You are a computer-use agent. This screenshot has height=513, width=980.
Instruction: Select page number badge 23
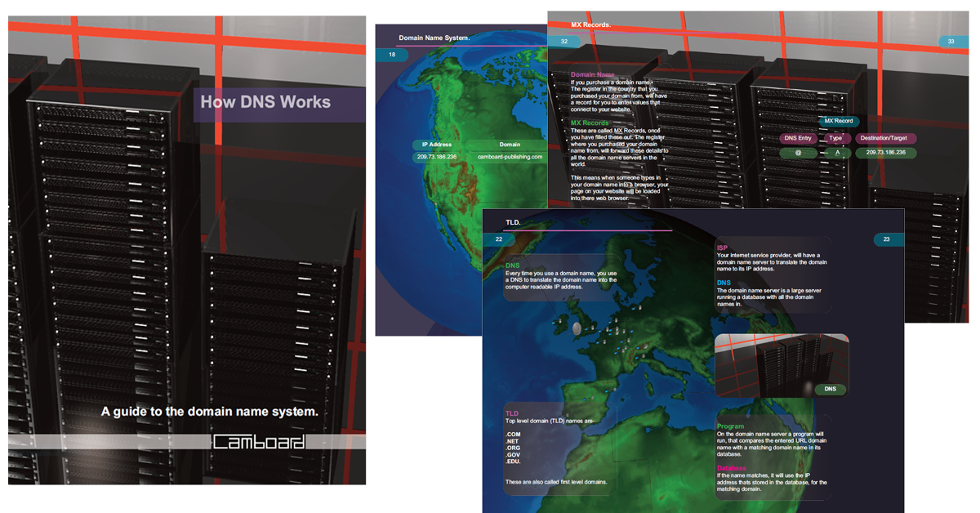click(888, 239)
